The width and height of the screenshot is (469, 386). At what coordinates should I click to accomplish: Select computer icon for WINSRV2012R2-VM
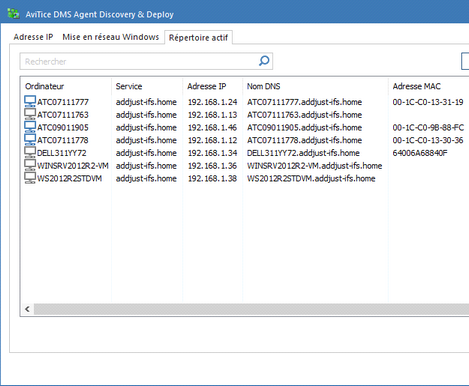coord(30,165)
